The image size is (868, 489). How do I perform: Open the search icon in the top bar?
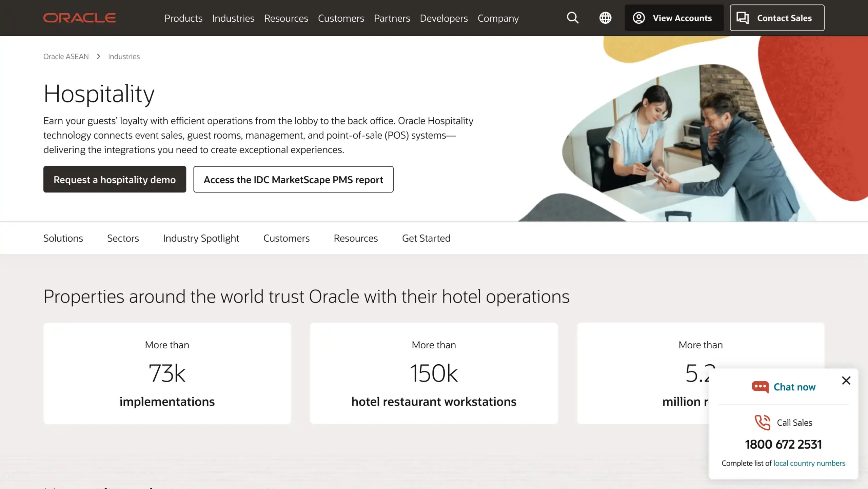pos(572,18)
